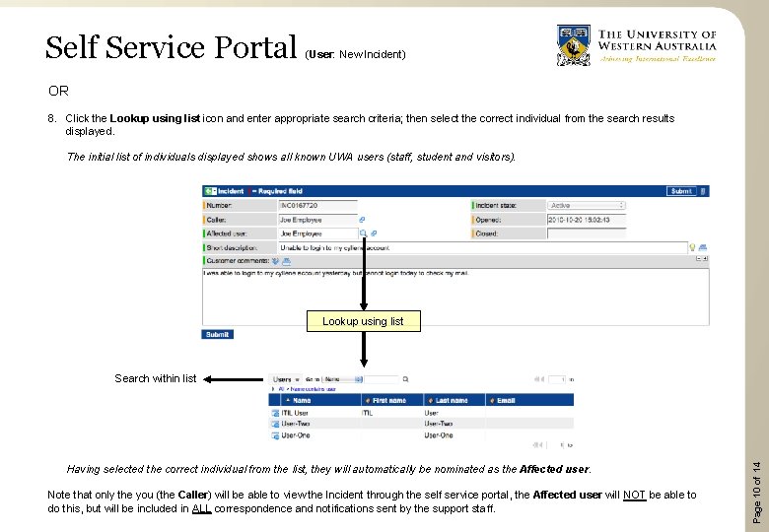
Task: Click the Number field INC0167720
Action: (317, 206)
